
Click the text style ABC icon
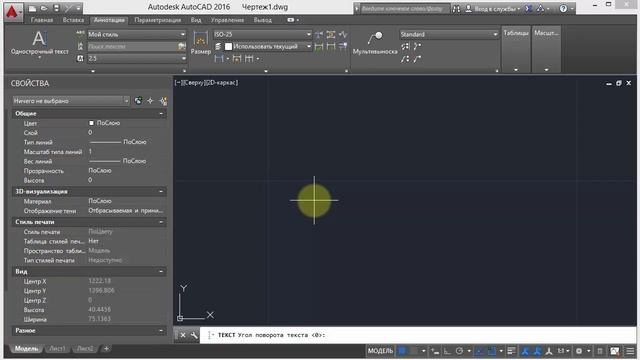80,34
